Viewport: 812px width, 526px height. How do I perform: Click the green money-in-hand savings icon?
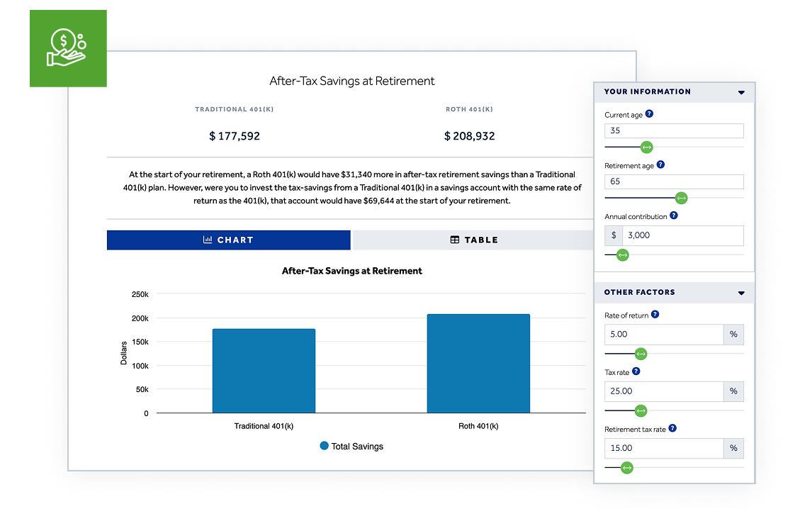pos(67,48)
